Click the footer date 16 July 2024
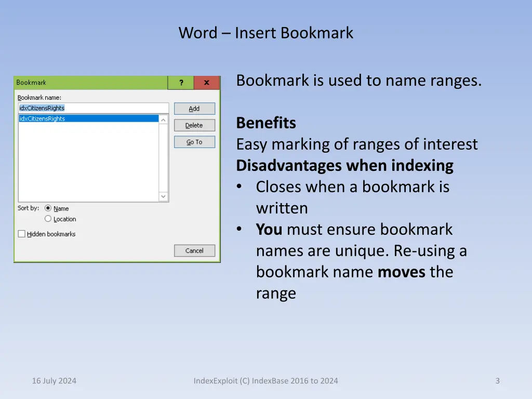The height and width of the screenshot is (399, 532). point(54,381)
